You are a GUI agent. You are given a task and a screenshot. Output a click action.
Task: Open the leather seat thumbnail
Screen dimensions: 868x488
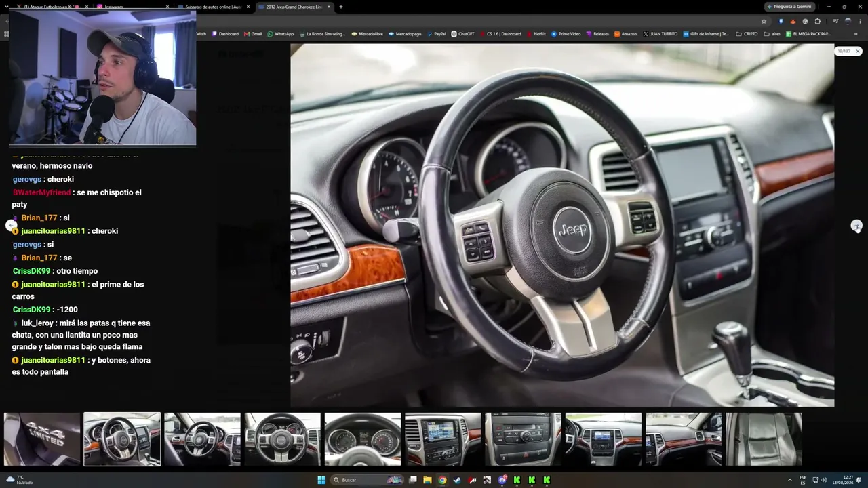[764, 439]
